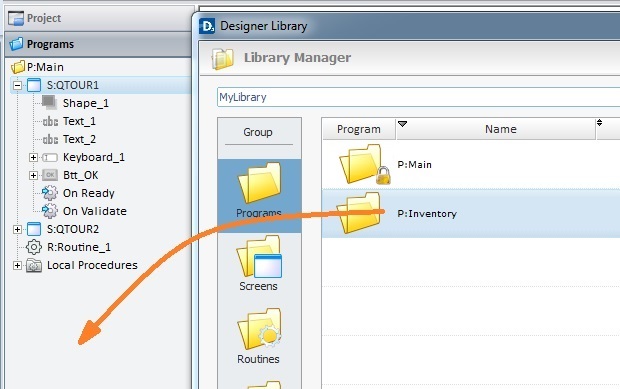620x389 pixels.
Task: Select Local Procedures label in tree
Action: click(x=92, y=265)
